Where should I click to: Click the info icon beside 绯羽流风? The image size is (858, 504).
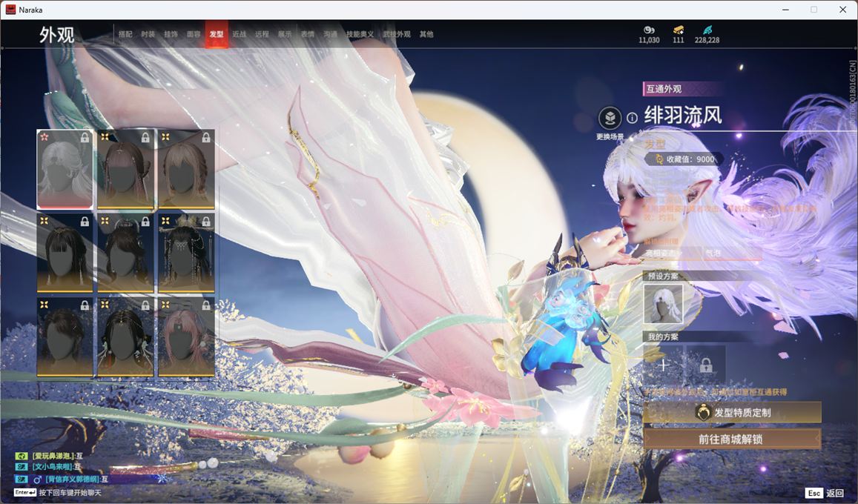(x=632, y=118)
